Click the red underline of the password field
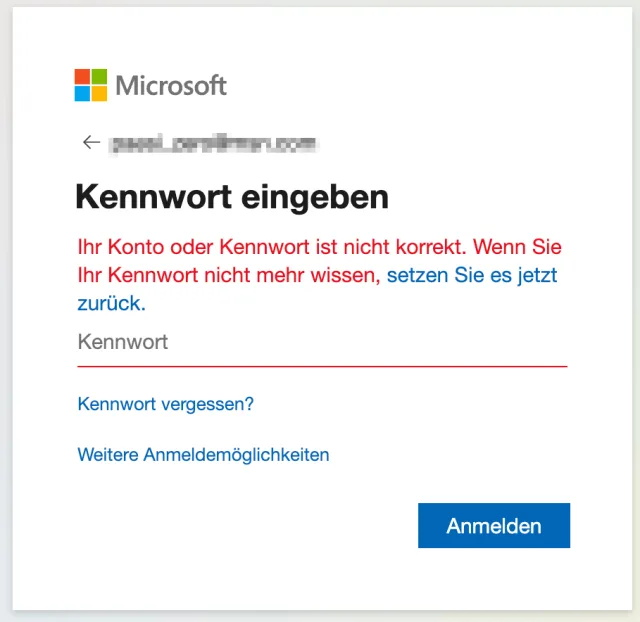 coord(322,366)
